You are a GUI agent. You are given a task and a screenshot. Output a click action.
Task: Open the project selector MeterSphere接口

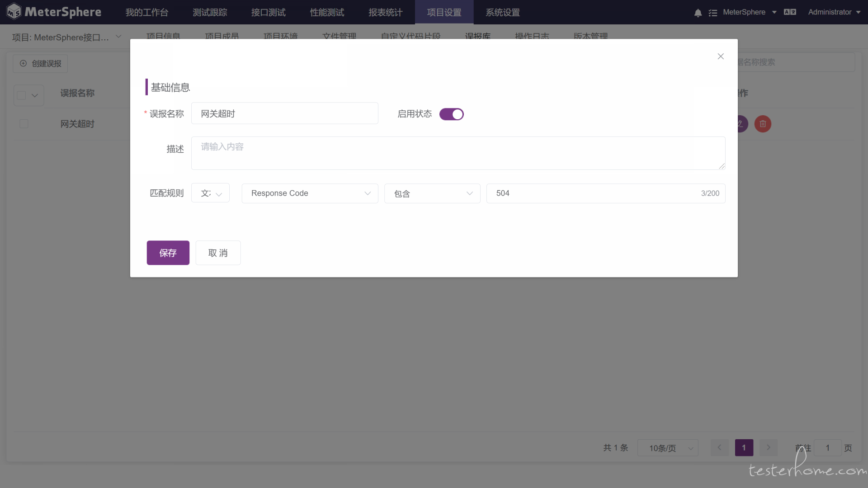click(66, 37)
